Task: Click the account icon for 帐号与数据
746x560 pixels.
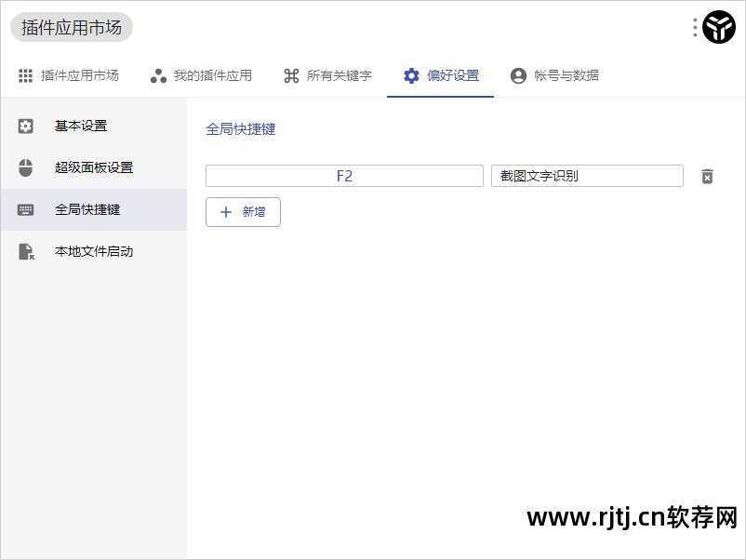Action: tap(519, 75)
